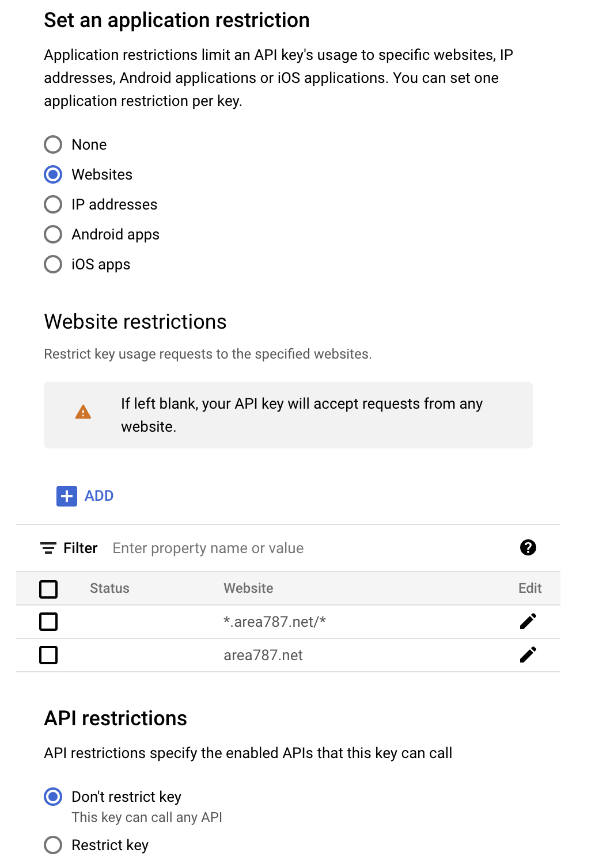Choose Android apps restriction
The width and height of the screenshot is (614, 868).
tap(53, 234)
